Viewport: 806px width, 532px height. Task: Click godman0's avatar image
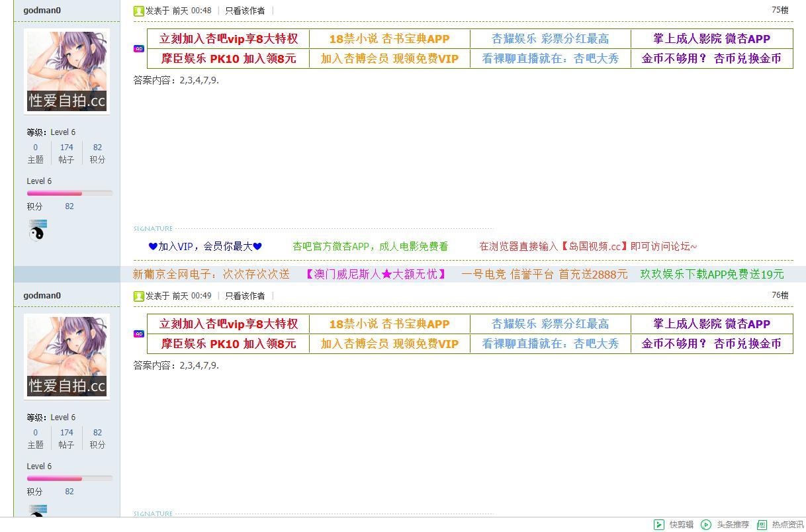(67, 71)
